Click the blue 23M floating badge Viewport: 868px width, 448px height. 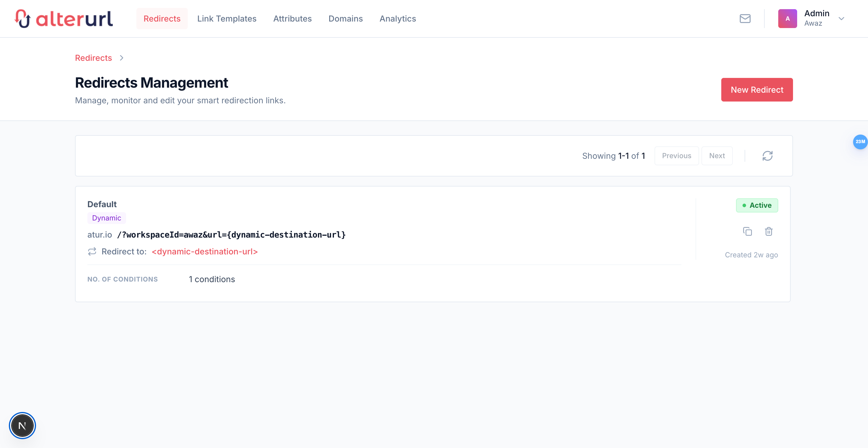[860, 142]
